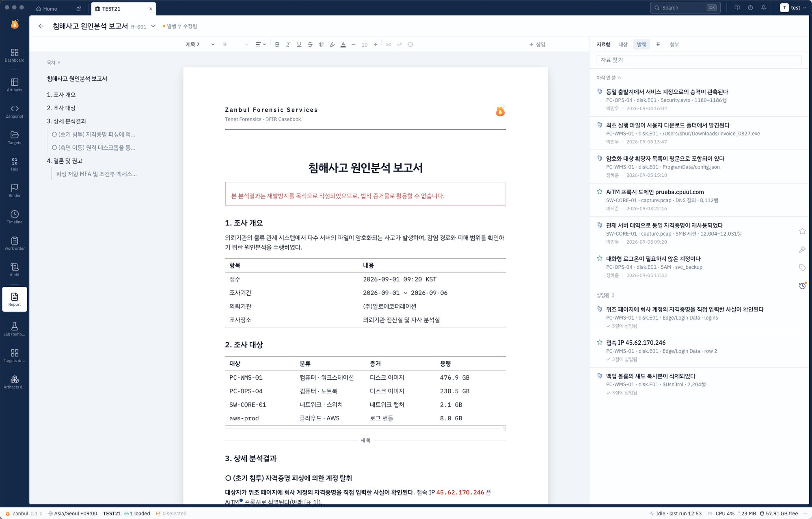The image size is (812, 519).
Task: Open the report title dropdown chevron
Action: [x=153, y=26]
